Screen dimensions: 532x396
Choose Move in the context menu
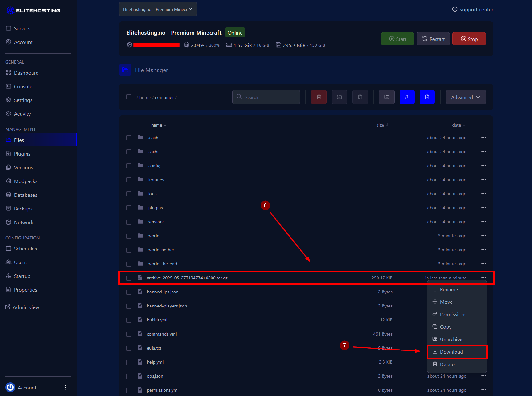click(457, 302)
